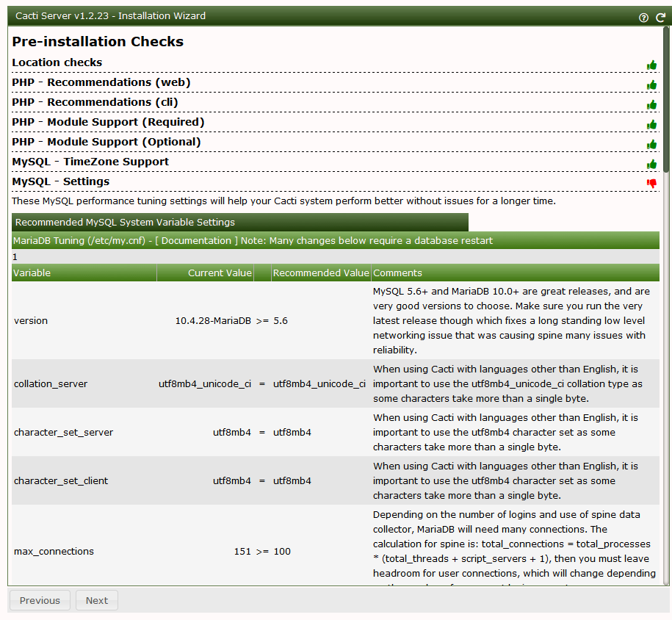Screen dimensions: 672x620
Task: Click thumbs-up icon for Location checks
Action: [652, 65]
